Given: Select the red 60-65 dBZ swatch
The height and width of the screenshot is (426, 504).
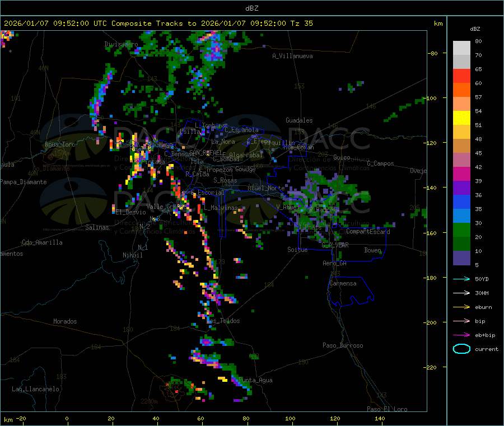Looking at the screenshot, I should pyautogui.click(x=461, y=76).
